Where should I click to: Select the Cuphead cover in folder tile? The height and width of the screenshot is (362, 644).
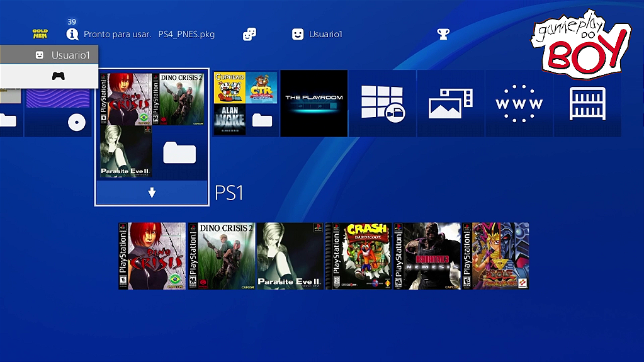(230, 88)
